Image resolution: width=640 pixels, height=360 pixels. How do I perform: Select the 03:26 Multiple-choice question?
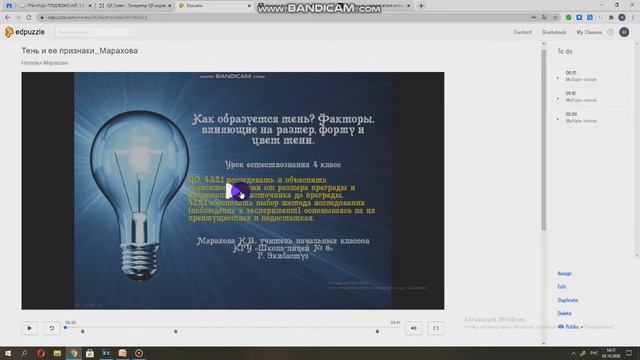tap(591, 118)
